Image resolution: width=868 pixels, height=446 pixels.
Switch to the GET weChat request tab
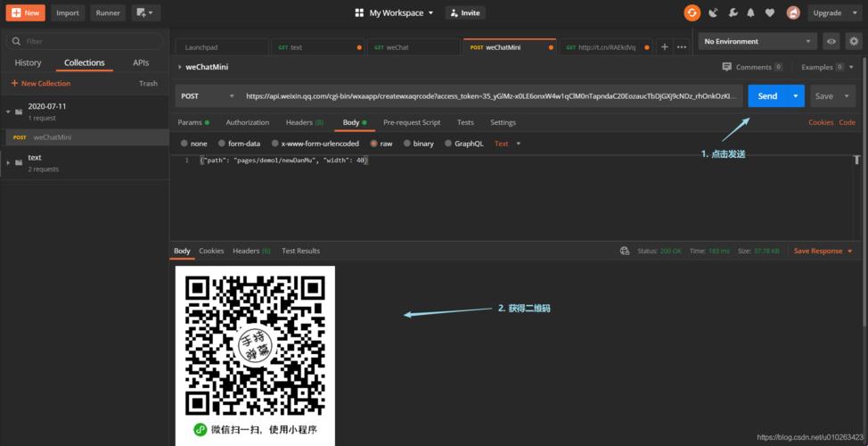(x=414, y=47)
